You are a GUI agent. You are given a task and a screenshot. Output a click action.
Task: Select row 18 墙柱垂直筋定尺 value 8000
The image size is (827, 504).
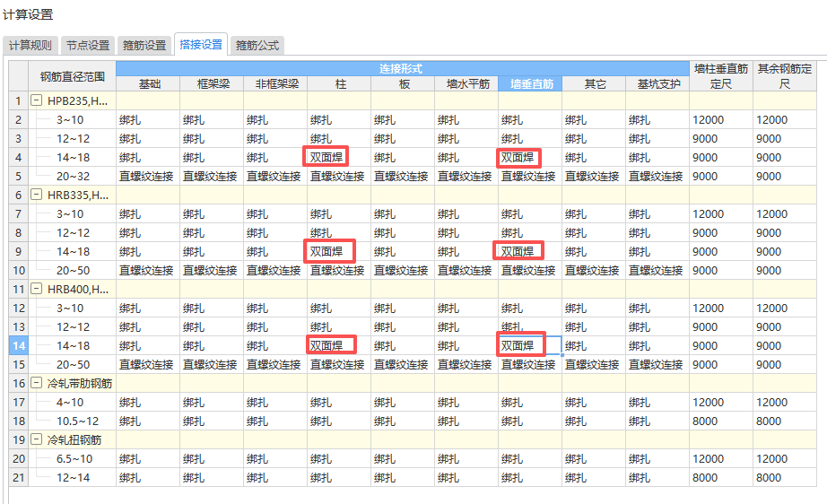(x=721, y=421)
